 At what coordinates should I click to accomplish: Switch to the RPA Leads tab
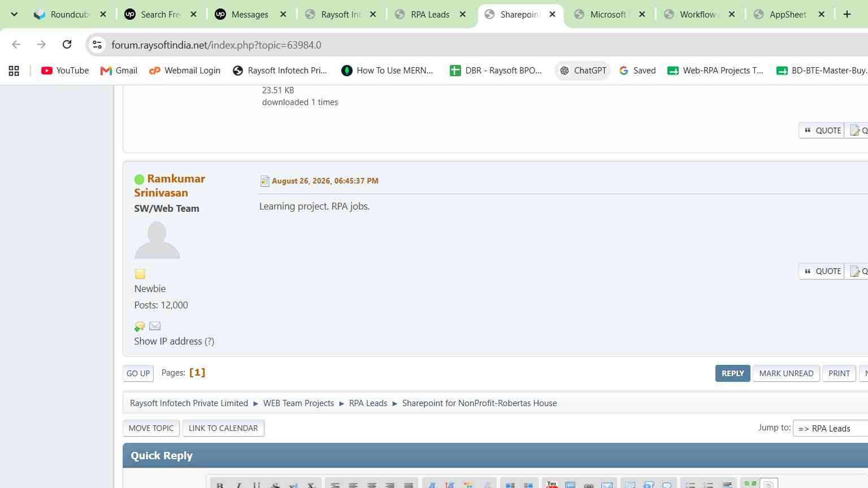point(430,14)
